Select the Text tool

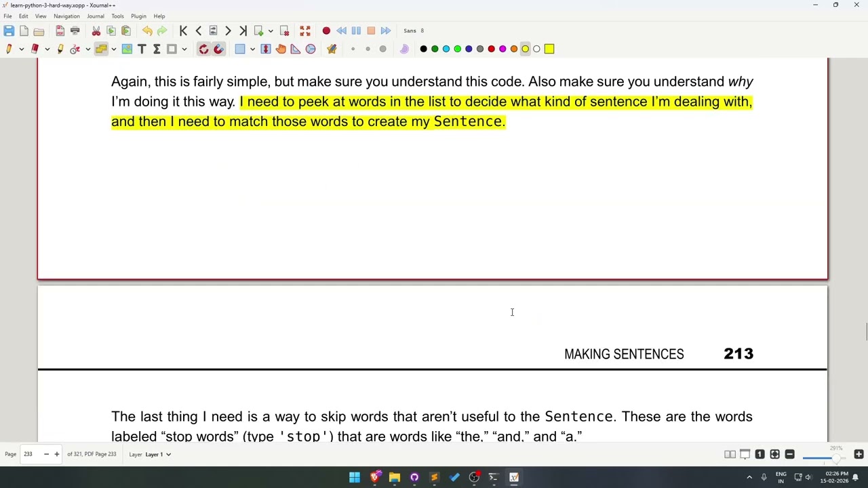point(142,49)
